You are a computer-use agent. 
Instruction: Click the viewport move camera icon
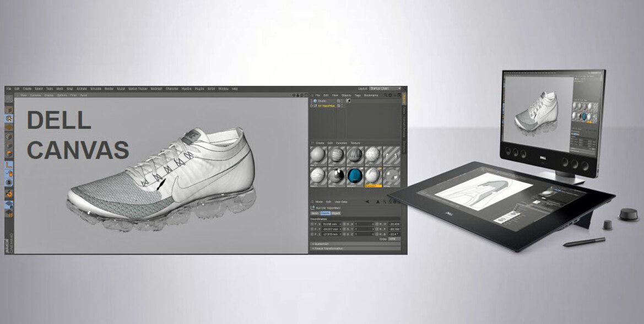pos(294,95)
